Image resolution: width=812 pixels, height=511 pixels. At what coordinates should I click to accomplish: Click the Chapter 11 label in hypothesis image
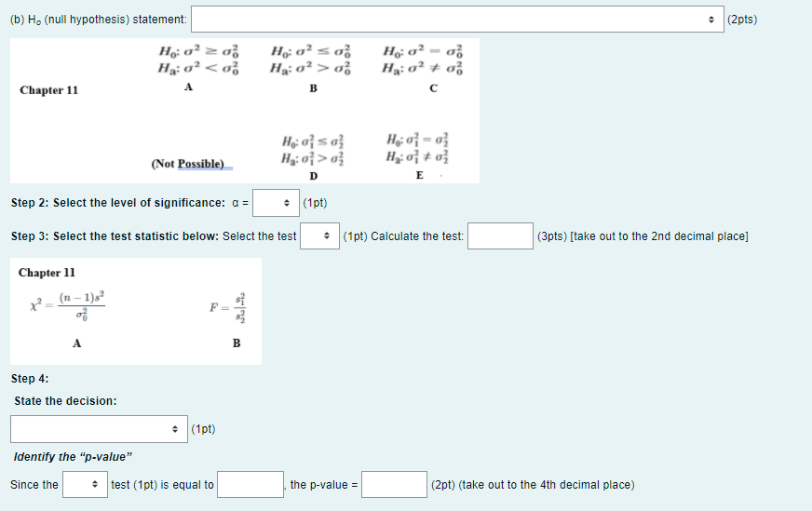point(48,90)
